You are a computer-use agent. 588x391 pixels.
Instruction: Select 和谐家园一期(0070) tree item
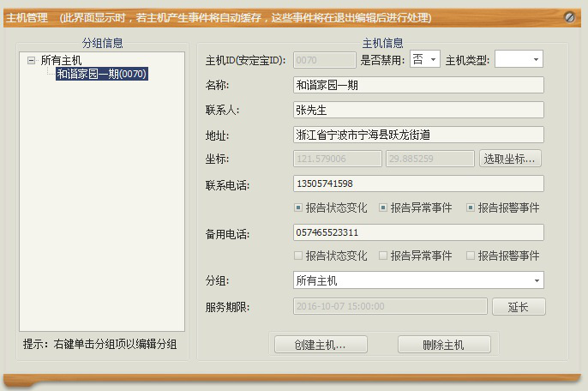[102, 74]
